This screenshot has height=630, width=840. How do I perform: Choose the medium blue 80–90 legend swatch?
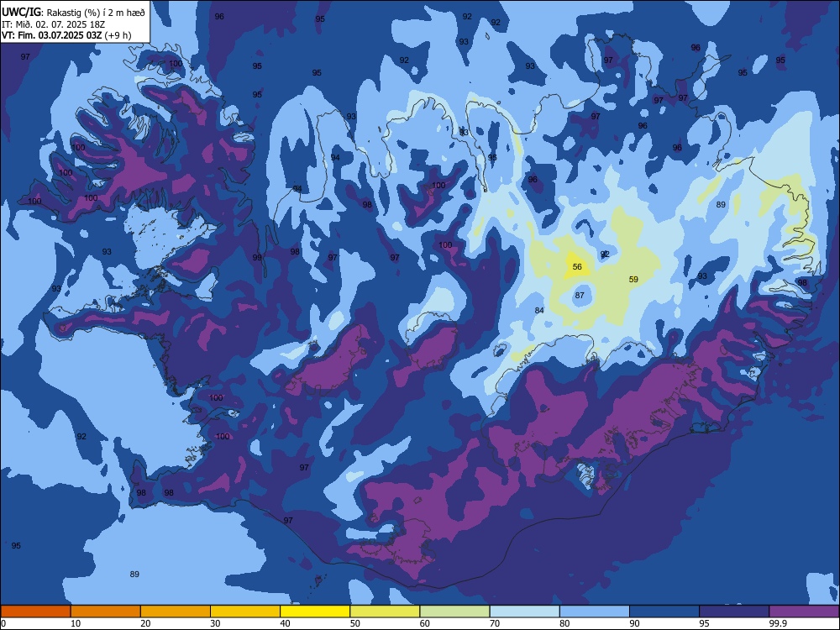595,612
